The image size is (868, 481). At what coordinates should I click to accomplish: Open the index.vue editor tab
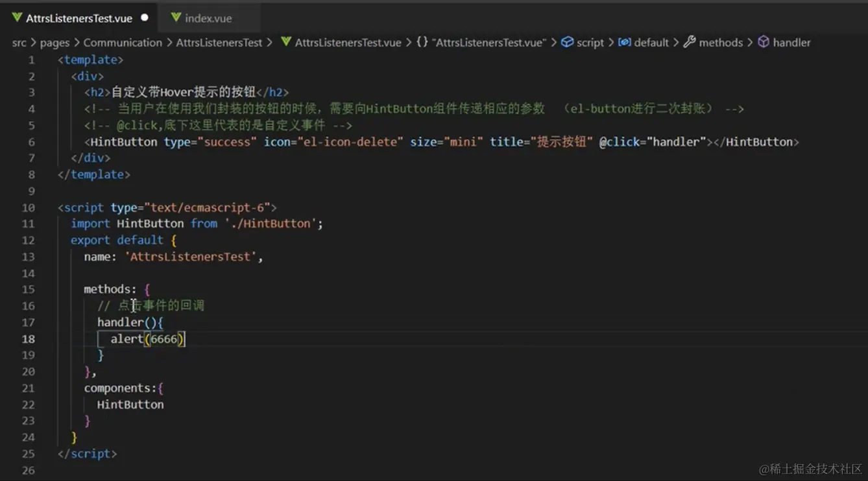pos(208,18)
